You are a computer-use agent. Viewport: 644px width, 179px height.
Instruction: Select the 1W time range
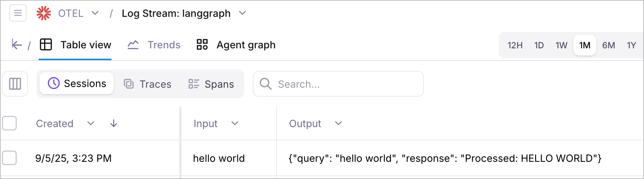(x=562, y=45)
